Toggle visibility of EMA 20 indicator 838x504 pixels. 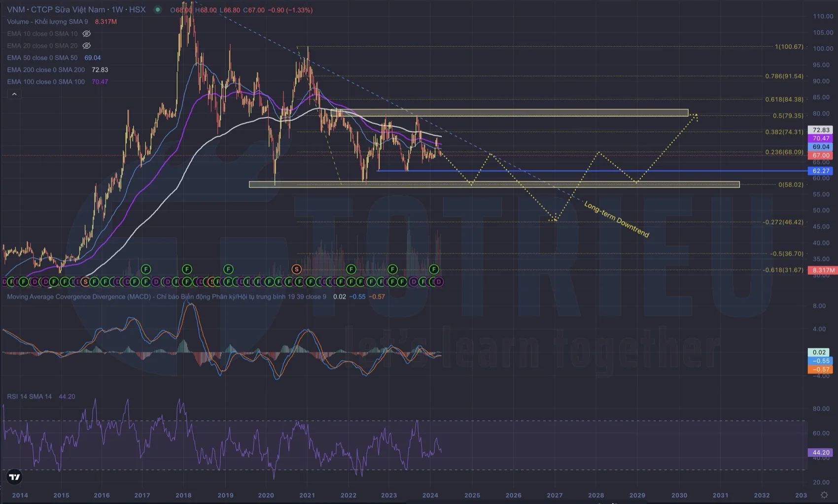coord(87,46)
